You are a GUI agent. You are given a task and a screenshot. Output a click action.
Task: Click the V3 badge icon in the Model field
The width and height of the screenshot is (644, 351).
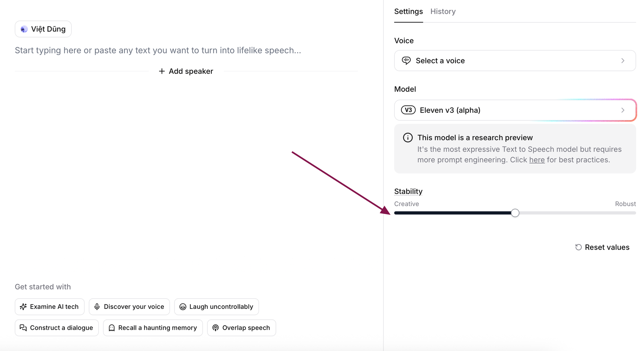(x=408, y=110)
